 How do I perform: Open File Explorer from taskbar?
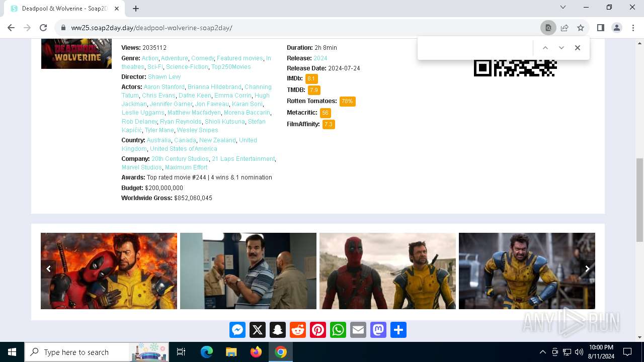coord(231,352)
